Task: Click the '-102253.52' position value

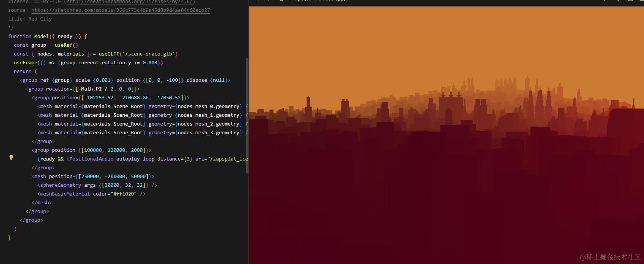Action: (99, 98)
